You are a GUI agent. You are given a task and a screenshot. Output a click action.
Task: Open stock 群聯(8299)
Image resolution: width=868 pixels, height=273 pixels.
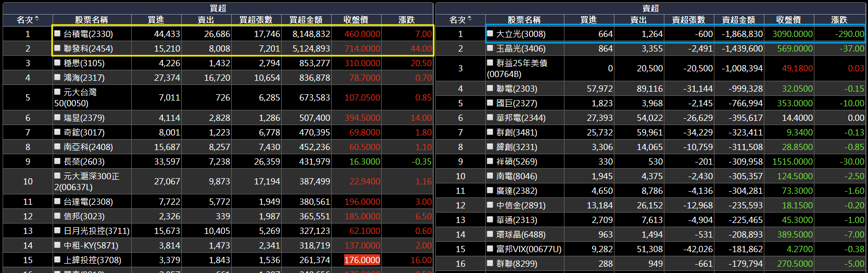pyautogui.click(x=517, y=264)
